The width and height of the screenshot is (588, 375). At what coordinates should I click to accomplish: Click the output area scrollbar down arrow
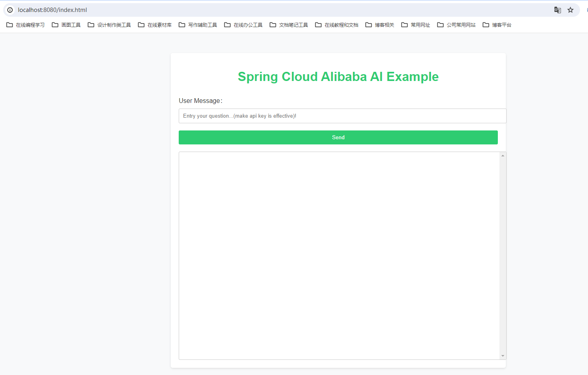503,356
